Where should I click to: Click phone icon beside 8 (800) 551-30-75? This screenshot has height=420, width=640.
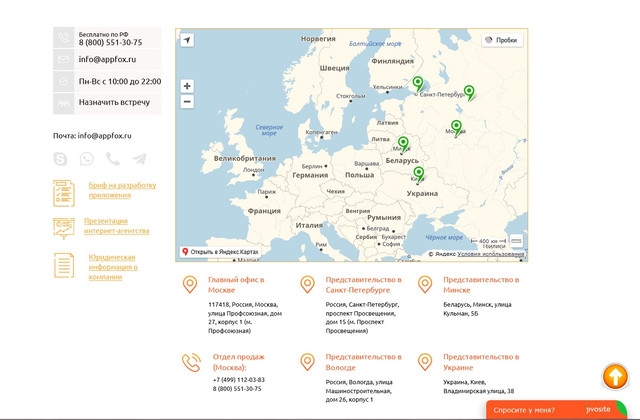pyautogui.click(x=63, y=38)
